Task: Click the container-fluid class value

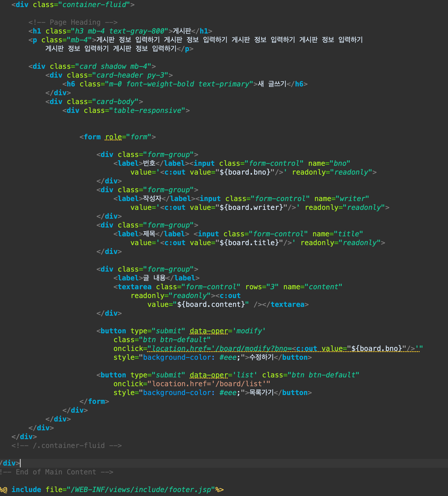Action: (x=94, y=5)
